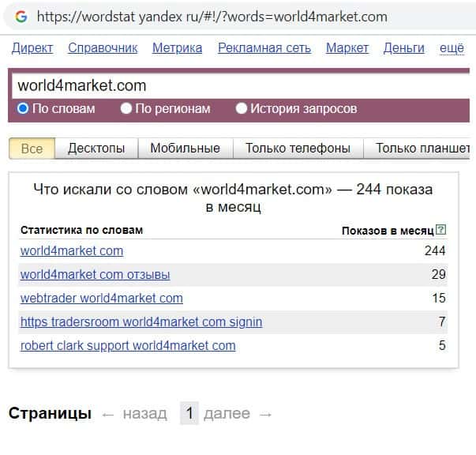Click 'robert clark support world4market com' link
Image resolution: width=476 pixels, height=455 pixels.
click(128, 346)
